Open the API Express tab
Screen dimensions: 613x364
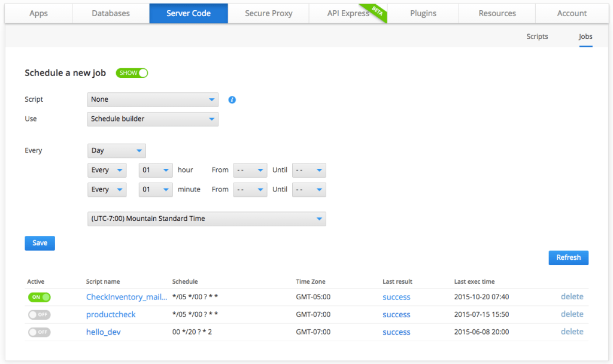tap(348, 13)
